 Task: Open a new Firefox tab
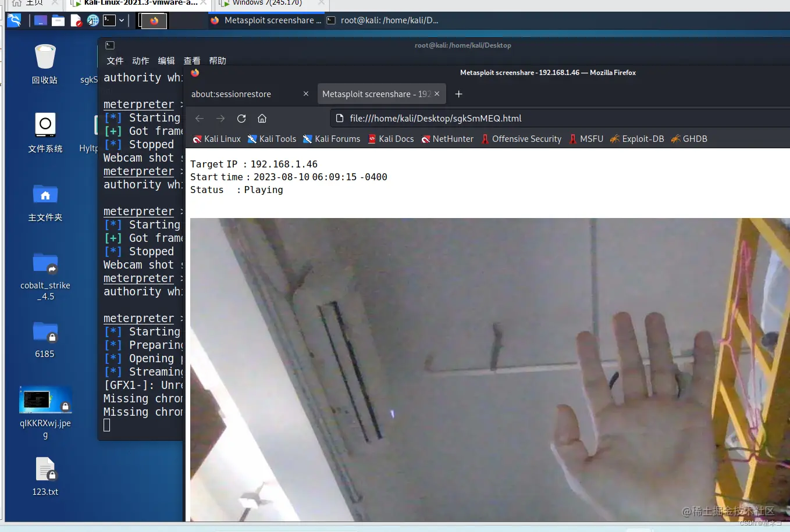click(x=458, y=94)
